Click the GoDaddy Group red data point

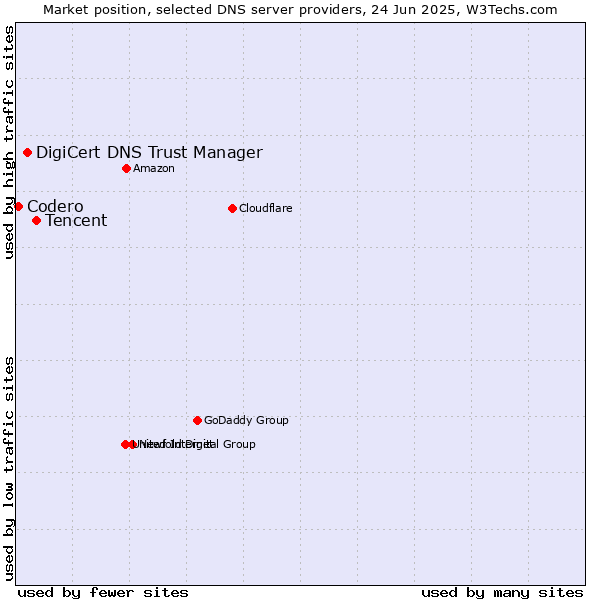[x=197, y=421]
